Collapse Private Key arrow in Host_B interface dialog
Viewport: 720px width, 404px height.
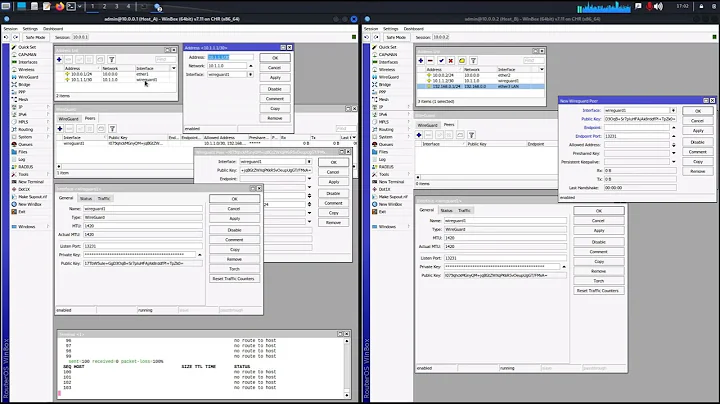pos(564,267)
